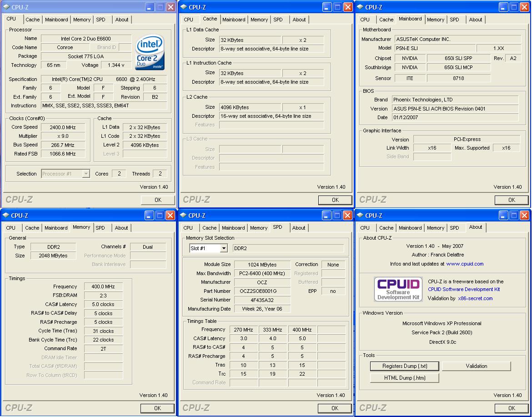Click the Core Speed value 2400.0 MHz

pyautogui.click(x=63, y=128)
